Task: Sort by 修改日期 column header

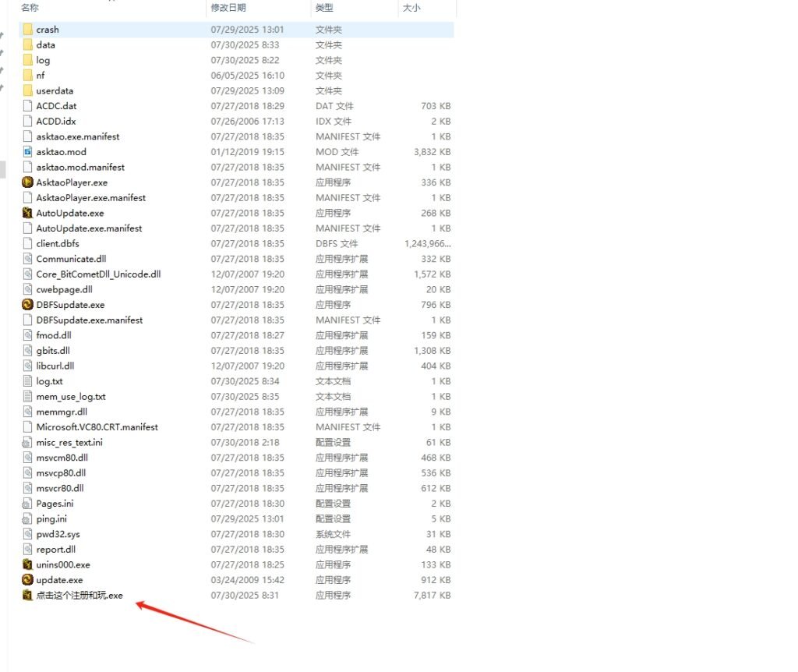Action: pos(228,8)
